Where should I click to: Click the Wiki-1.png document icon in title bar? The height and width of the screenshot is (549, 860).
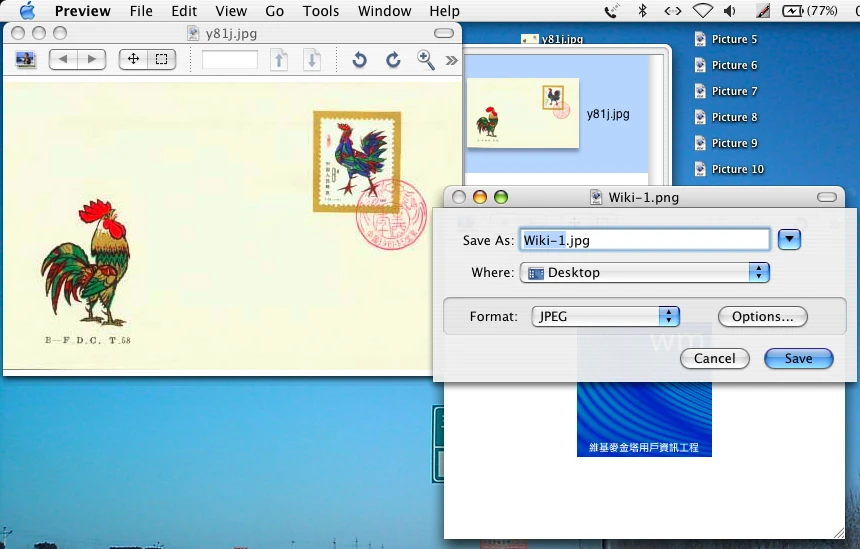coord(596,197)
